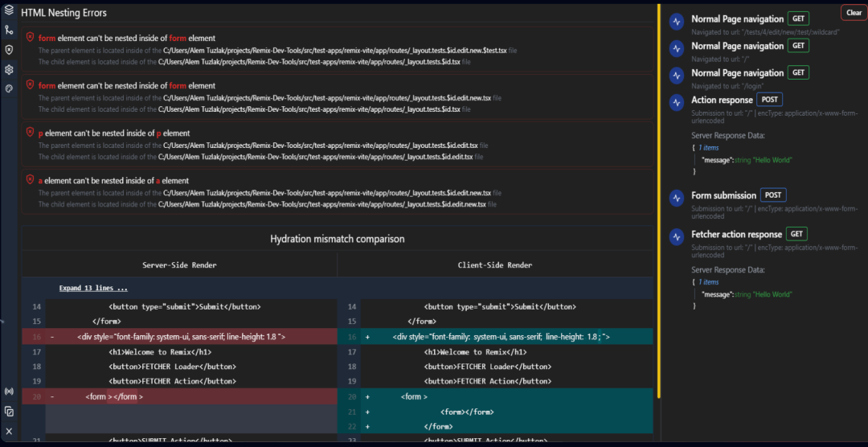The width and height of the screenshot is (868, 447).
Task: Click the detach window icon in sidebar
Action: pos(9,411)
